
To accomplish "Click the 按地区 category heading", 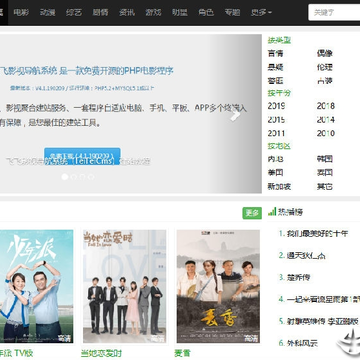I will pyautogui.click(x=279, y=146).
